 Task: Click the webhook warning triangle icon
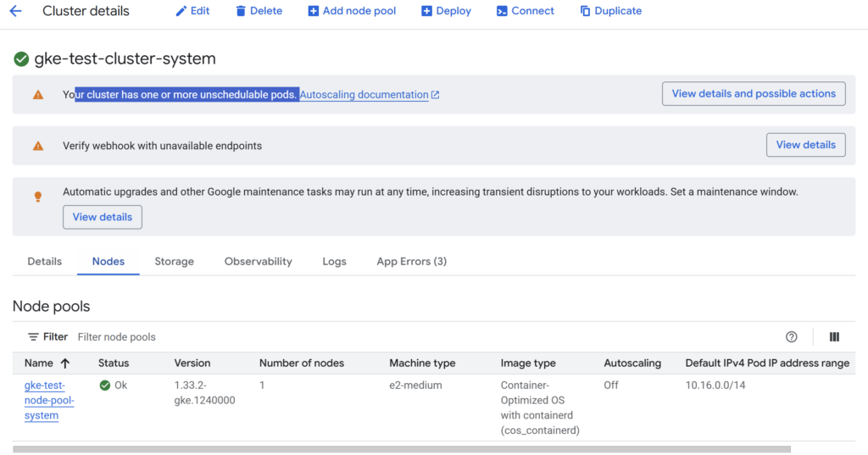38,146
